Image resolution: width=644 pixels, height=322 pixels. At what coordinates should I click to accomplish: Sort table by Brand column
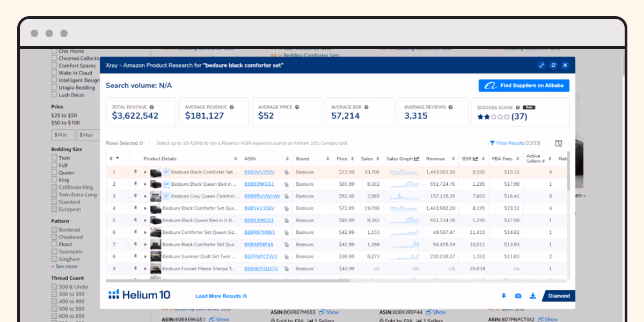[327, 159]
